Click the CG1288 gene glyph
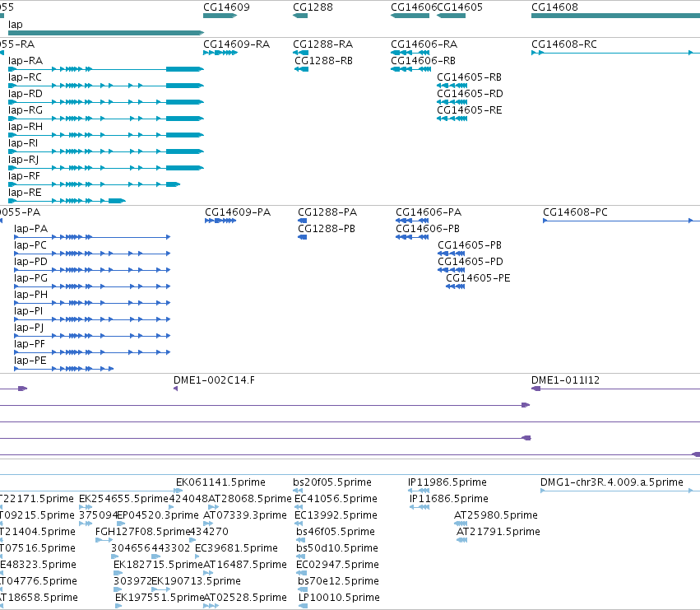The height and width of the screenshot is (610, 700). click(x=300, y=16)
